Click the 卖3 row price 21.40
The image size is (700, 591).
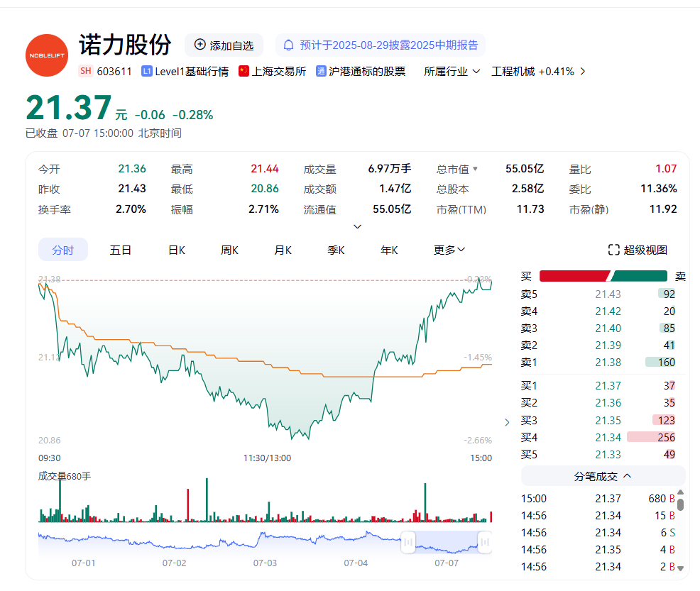click(608, 328)
